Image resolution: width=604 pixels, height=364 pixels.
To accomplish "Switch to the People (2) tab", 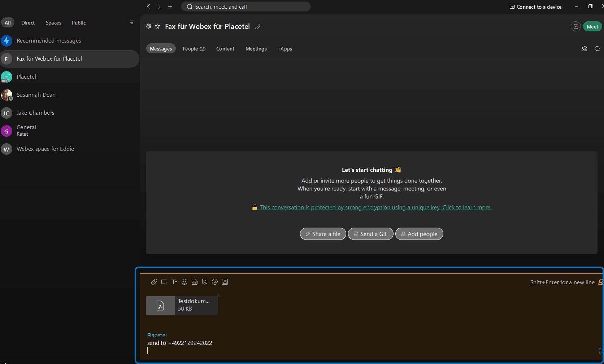I will 194,49.
